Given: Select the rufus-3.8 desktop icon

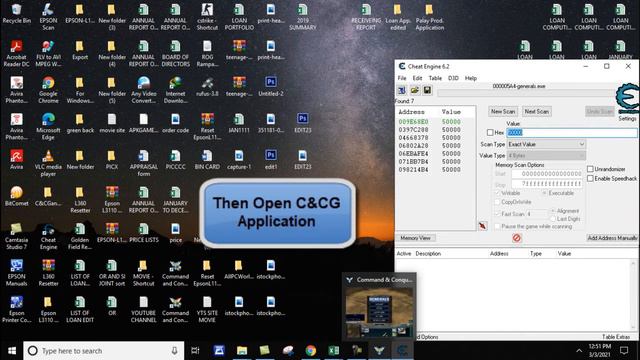Looking at the screenshot, I should 207,87.
